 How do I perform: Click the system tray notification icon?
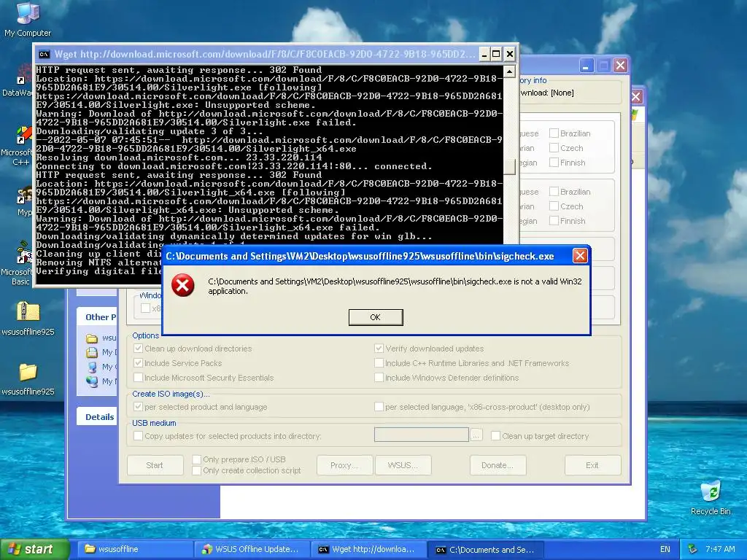[692, 549]
